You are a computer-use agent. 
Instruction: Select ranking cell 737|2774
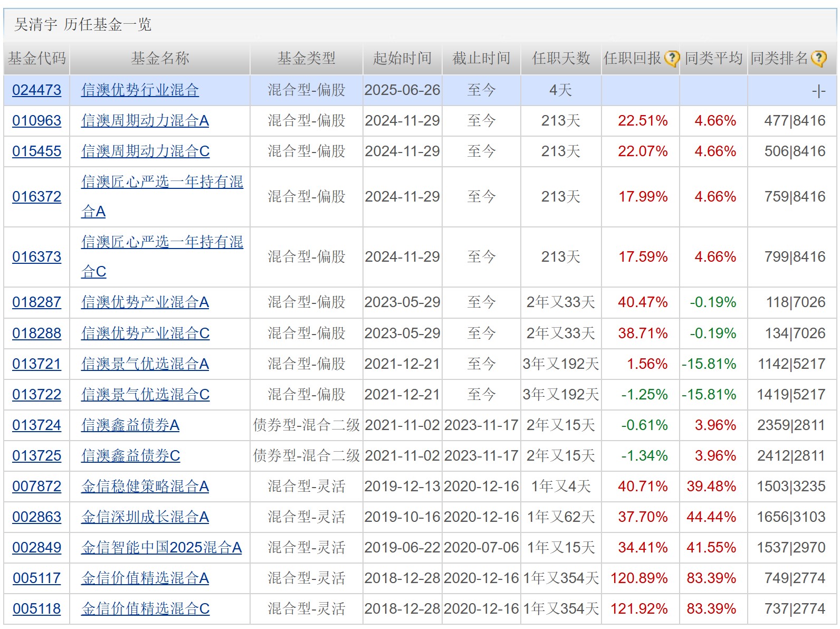(x=795, y=609)
